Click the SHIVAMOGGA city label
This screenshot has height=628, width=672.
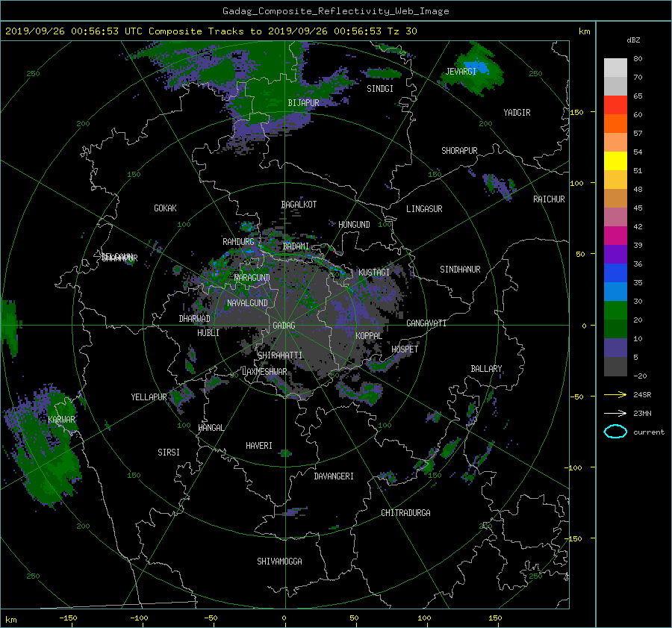279,562
